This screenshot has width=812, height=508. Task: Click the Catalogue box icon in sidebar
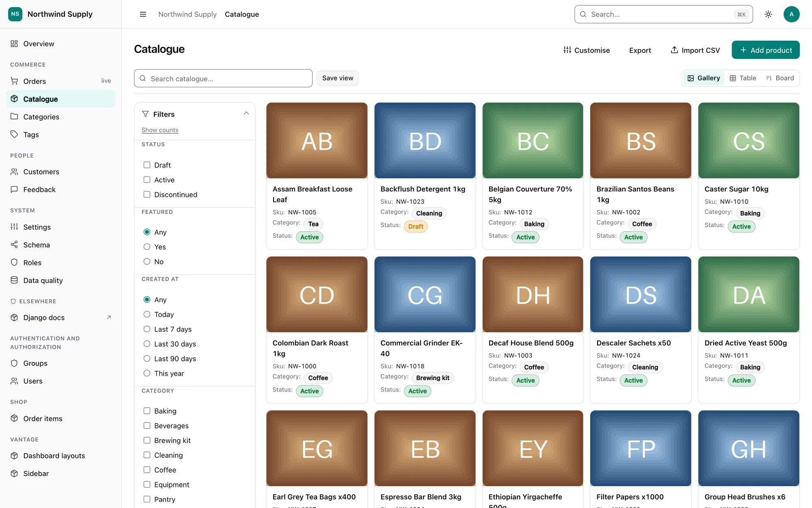[14, 99]
